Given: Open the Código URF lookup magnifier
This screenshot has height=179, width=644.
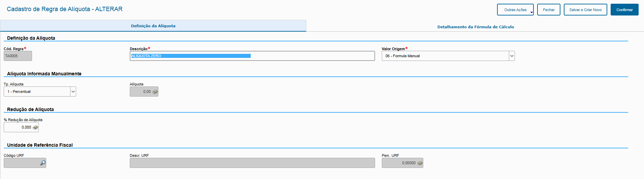Looking at the screenshot, I should [43, 163].
